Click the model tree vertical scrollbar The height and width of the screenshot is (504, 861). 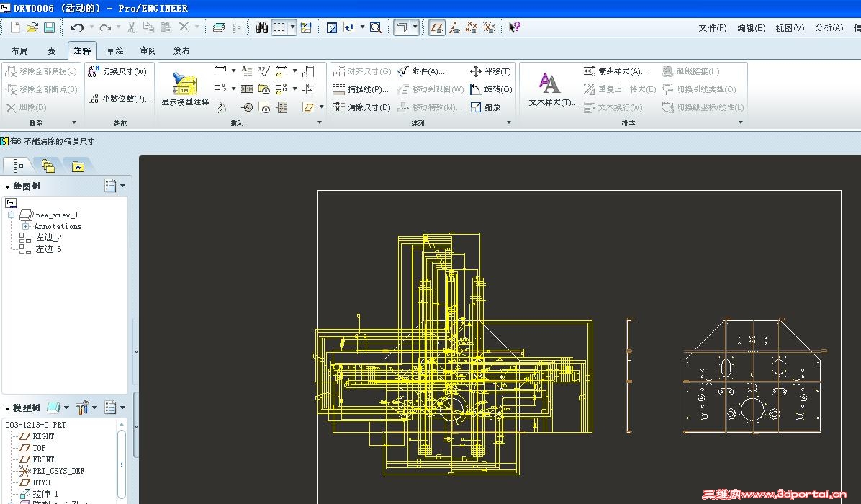click(122, 464)
